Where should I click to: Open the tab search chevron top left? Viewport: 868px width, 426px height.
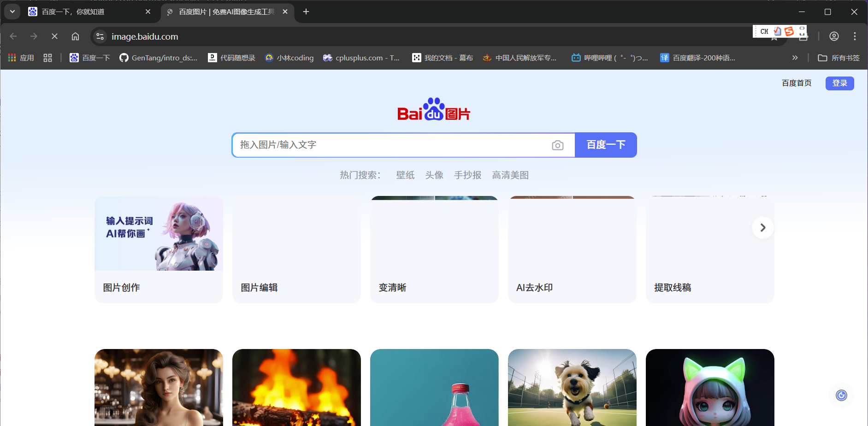[x=12, y=12]
